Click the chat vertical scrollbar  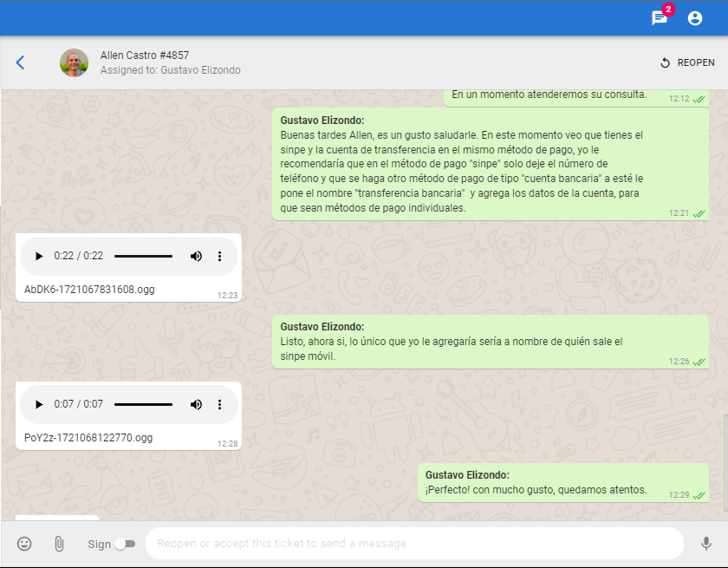[x=725, y=468]
